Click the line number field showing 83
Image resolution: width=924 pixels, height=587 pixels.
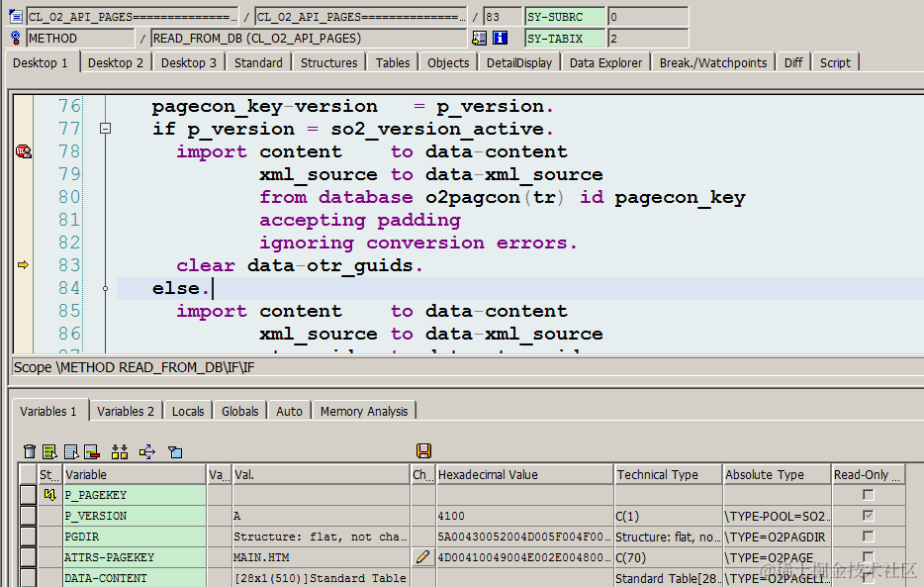(x=503, y=17)
